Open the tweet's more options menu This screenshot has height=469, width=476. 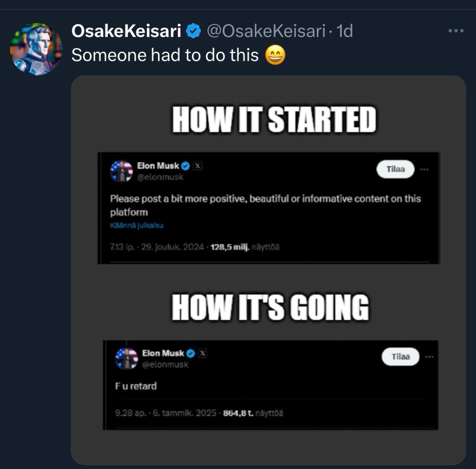coord(456,31)
